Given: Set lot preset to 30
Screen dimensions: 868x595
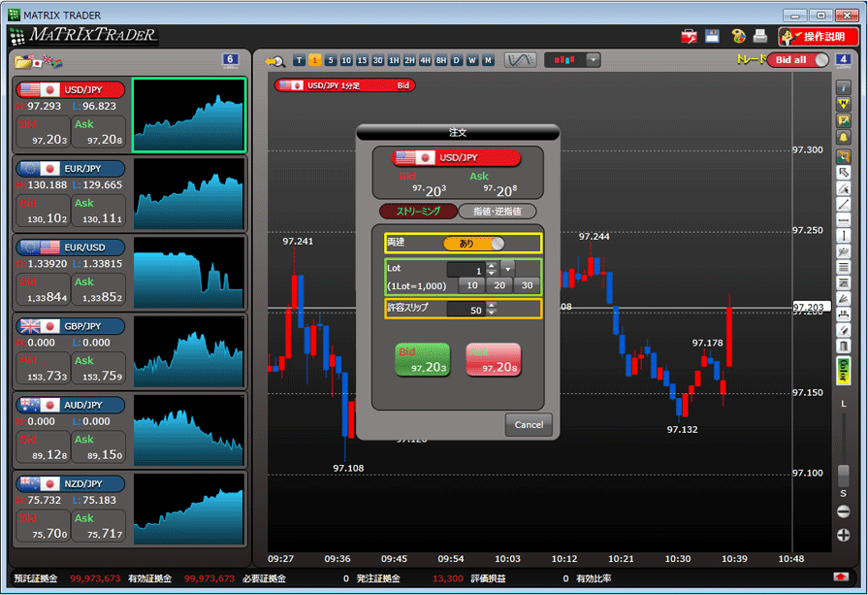Looking at the screenshot, I should 528,285.
